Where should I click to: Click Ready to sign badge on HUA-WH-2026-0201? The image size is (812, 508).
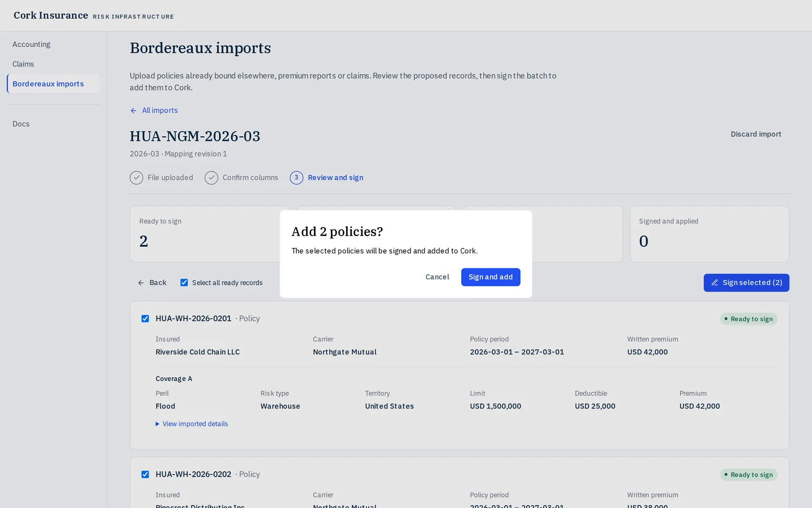749,319
